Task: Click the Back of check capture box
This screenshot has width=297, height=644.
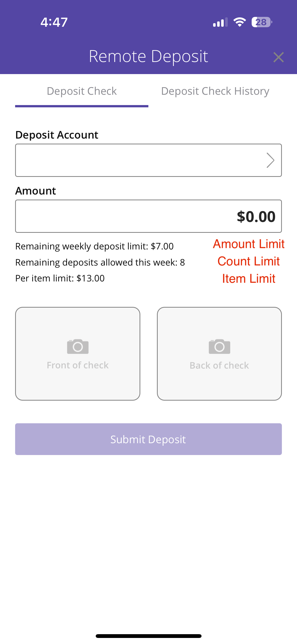Action: pyautogui.click(x=219, y=353)
